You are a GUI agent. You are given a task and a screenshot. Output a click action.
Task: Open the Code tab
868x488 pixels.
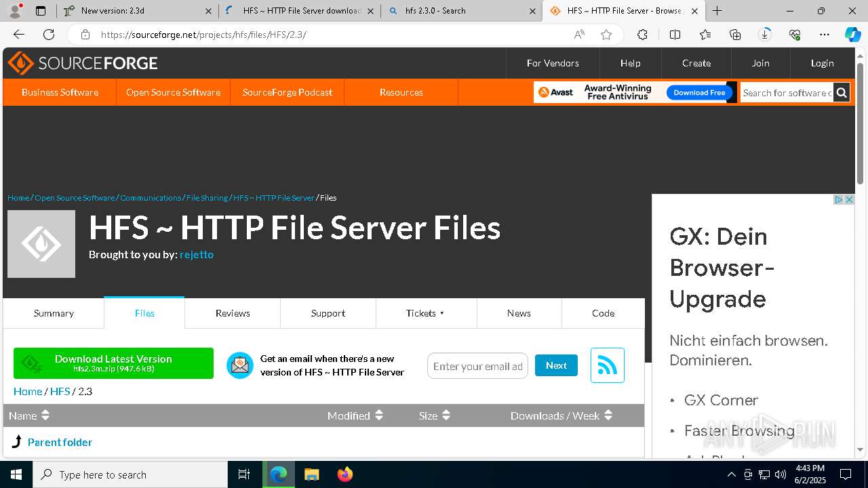tap(603, 313)
